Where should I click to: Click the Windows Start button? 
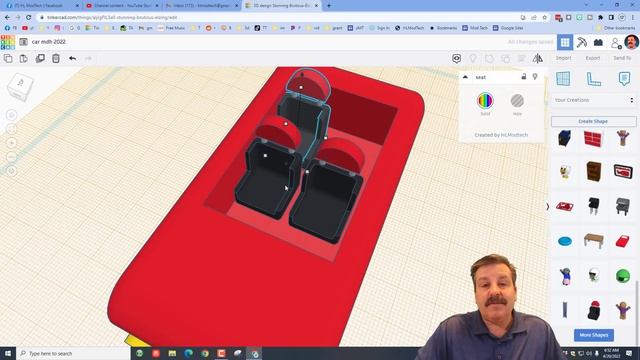click(7, 353)
